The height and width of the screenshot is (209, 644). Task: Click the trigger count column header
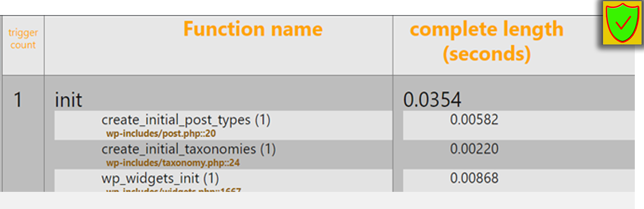click(x=23, y=39)
